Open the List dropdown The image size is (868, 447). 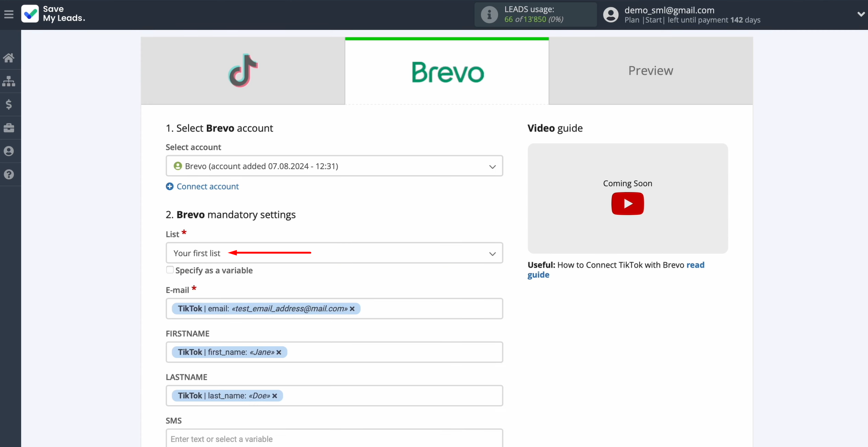pos(334,253)
